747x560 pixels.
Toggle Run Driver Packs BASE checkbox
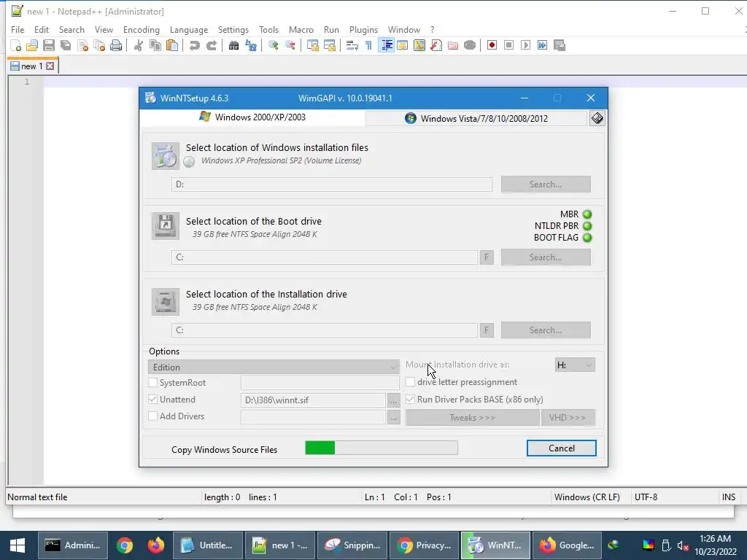(410, 399)
